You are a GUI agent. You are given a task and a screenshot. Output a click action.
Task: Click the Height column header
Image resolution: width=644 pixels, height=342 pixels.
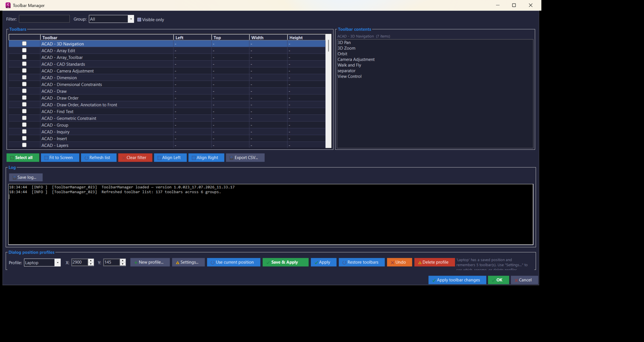(x=306, y=37)
